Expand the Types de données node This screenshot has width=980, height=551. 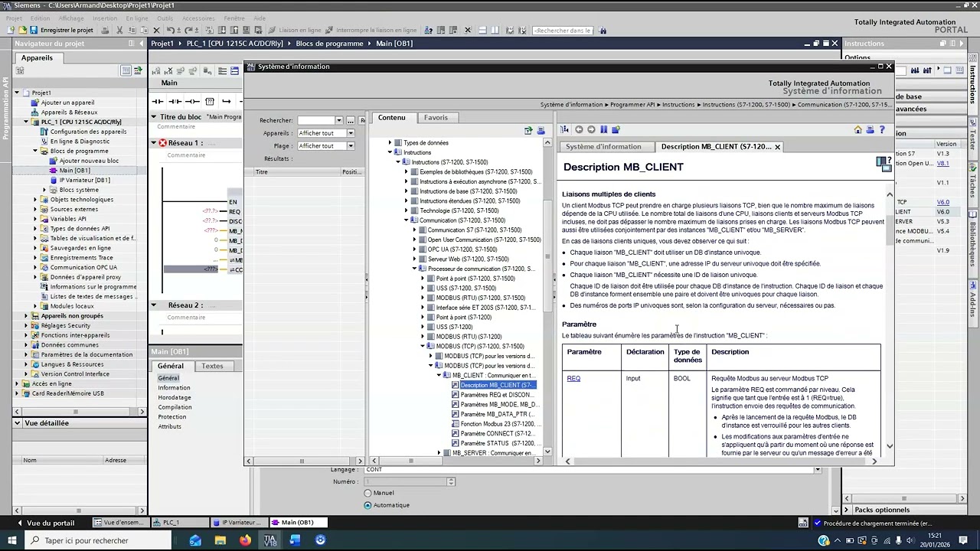[390, 143]
